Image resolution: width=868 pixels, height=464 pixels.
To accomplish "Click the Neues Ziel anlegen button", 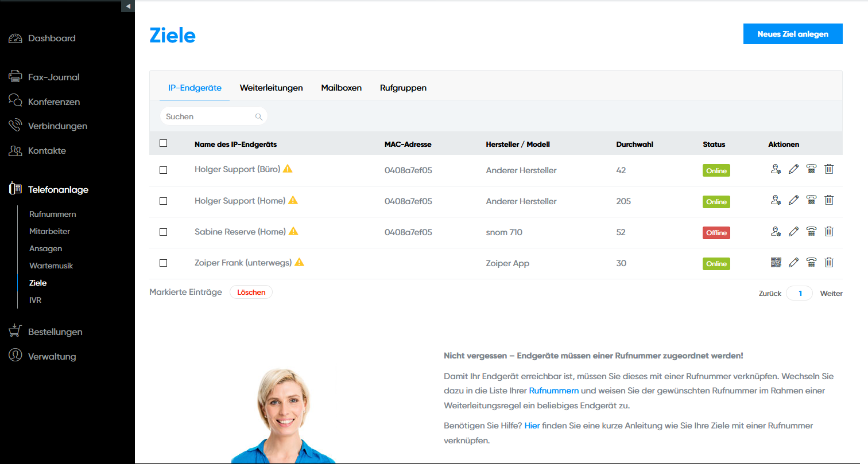I will 792,34.
